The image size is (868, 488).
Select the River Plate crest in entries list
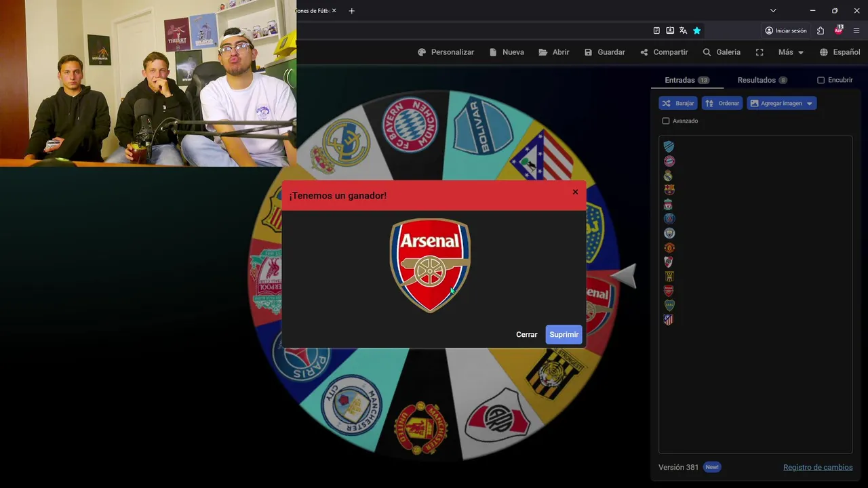pyautogui.click(x=669, y=262)
